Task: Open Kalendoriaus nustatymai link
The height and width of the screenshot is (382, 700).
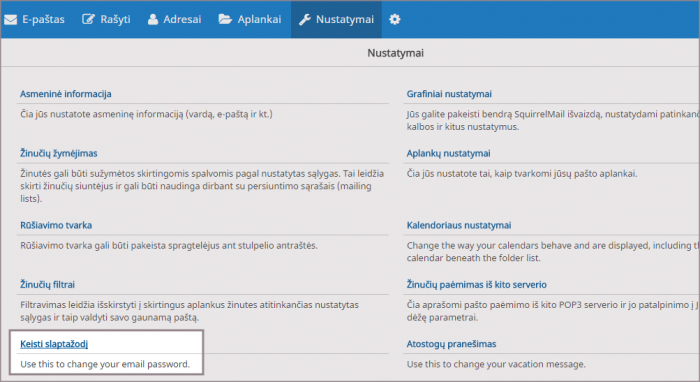Action: tap(458, 225)
